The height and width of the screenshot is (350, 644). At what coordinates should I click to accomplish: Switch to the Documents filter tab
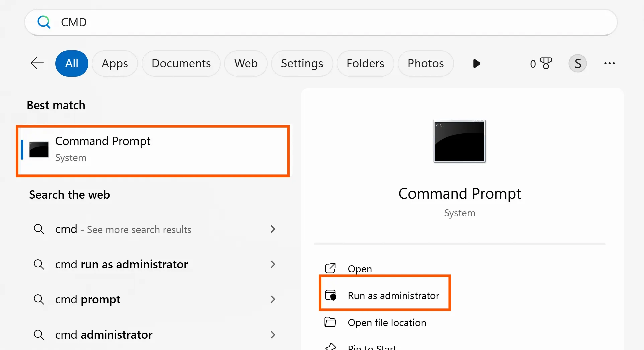coord(181,63)
